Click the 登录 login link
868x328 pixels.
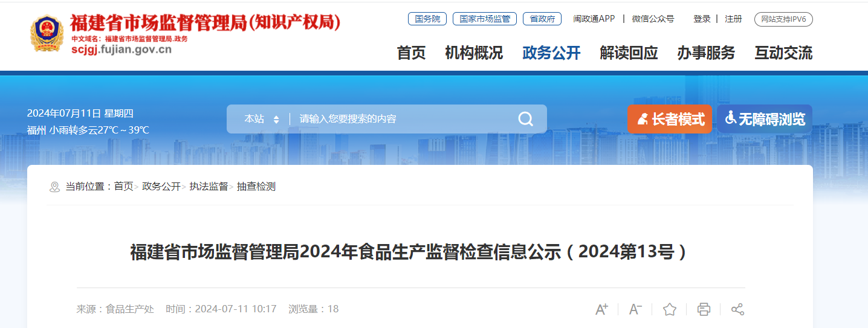[x=702, y=19]
